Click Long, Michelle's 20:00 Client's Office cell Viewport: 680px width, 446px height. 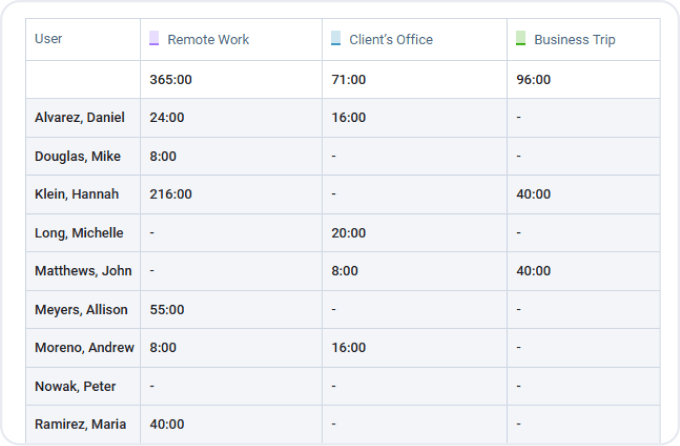tap(348, 233)
